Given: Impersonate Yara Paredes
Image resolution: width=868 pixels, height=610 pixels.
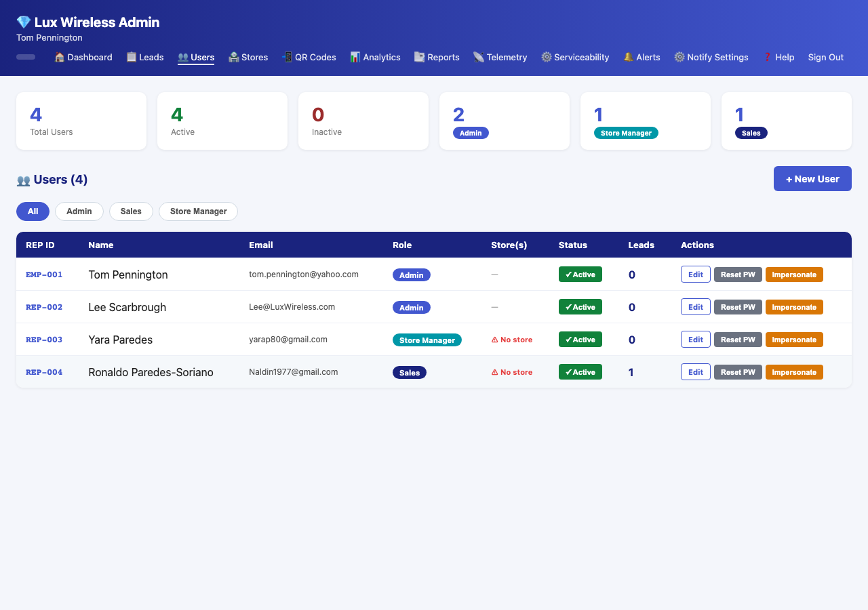Looking at the screenshot, I should click(794, 340).
